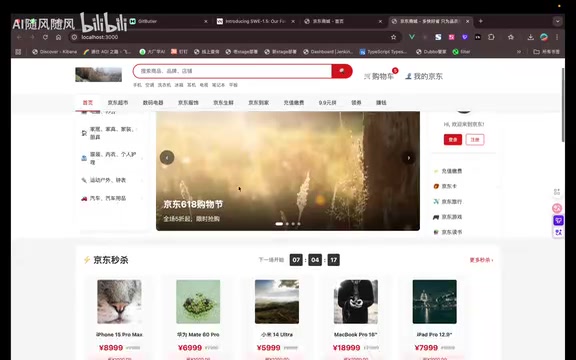Show hidden bookmarks with the chevron

click(519, 52)
